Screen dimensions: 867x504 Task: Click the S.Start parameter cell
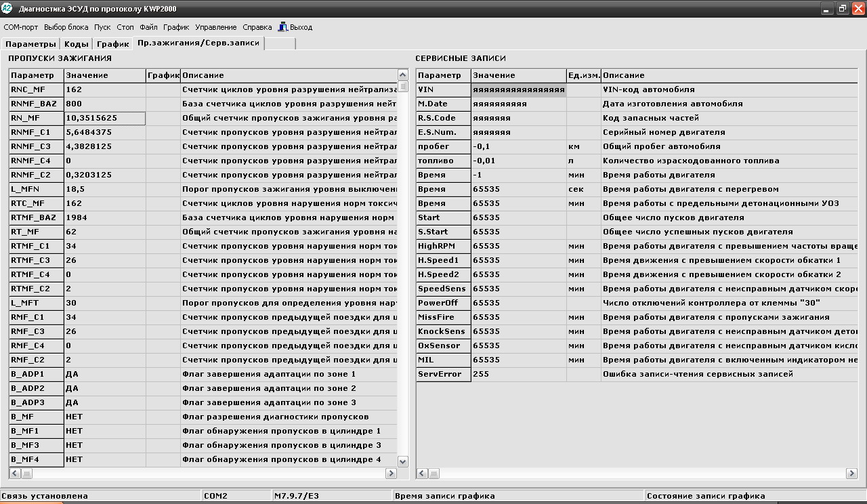[444, 232]
